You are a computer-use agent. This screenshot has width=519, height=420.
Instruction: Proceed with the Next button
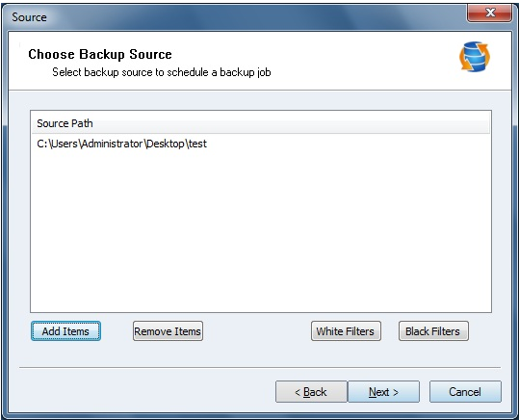(x=383, y=392)
